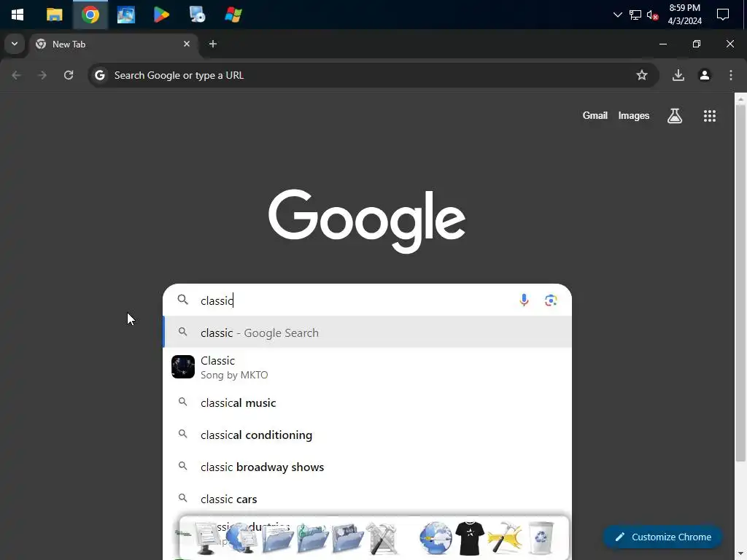Search by image with Google Lens
Image resolution: width=747 pixels, height=560 pixels.
[x=551, y=300]
